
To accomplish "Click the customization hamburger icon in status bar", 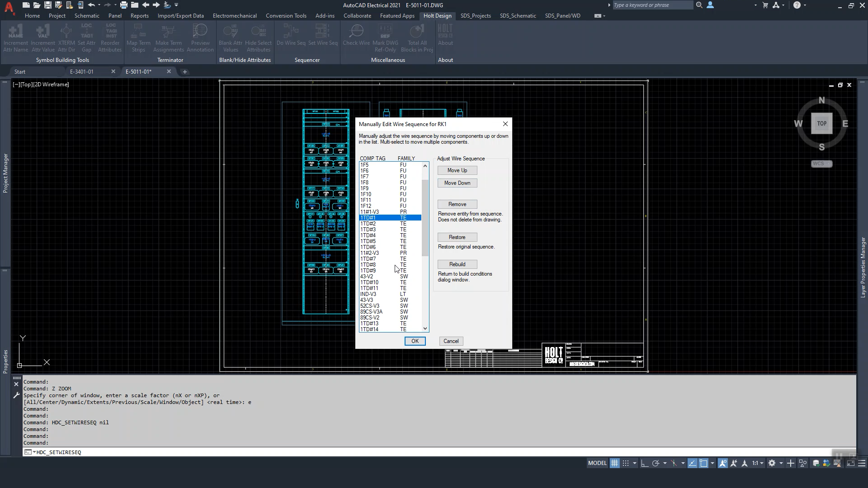I will tap(862, 463).
